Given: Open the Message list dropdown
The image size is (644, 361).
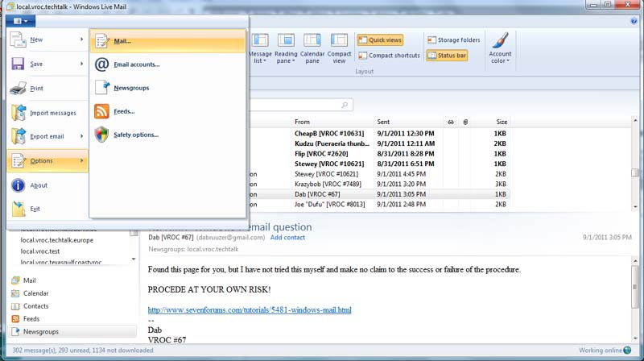Looking at the screenshot, I should [260, 48].
